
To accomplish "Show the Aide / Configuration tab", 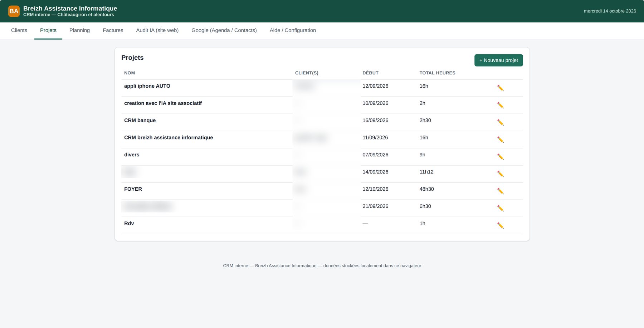I will point(293,30).
